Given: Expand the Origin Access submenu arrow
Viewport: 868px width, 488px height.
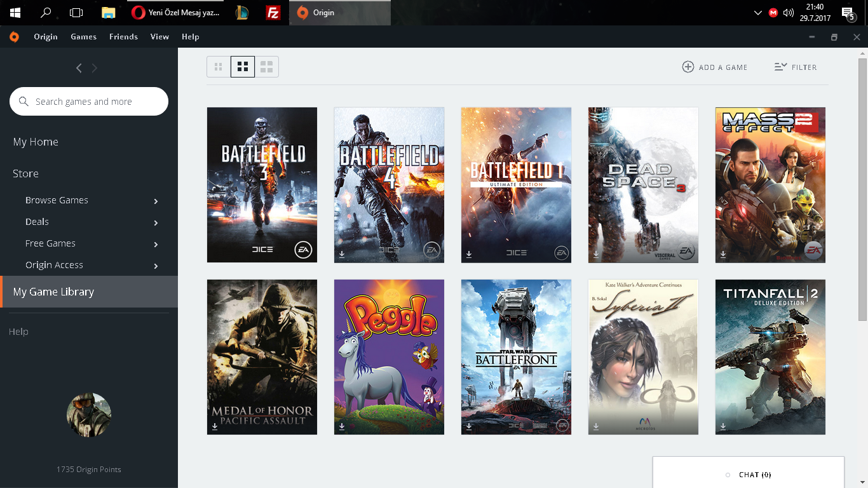Looking at the screenshot, I should click(x=156, y=266).
